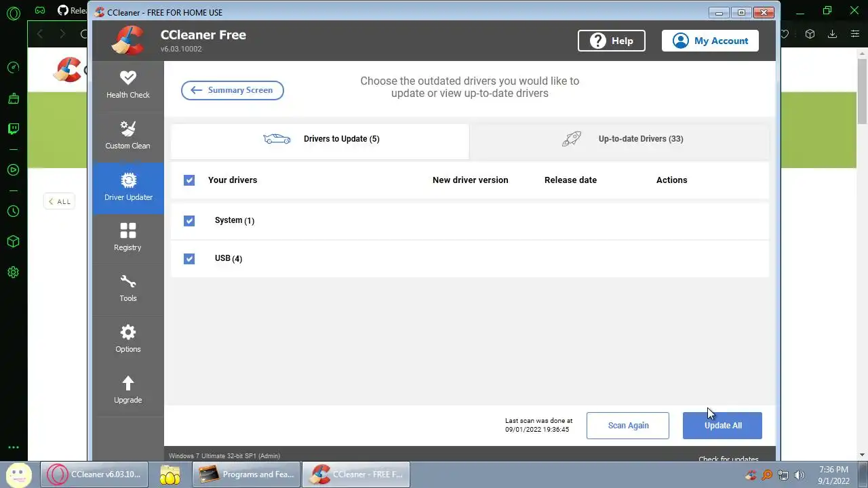The height and width of the screenshot is (488, 868).
Task: Open Twitch in Opera sidebar
Action: [x=13, y=129]
